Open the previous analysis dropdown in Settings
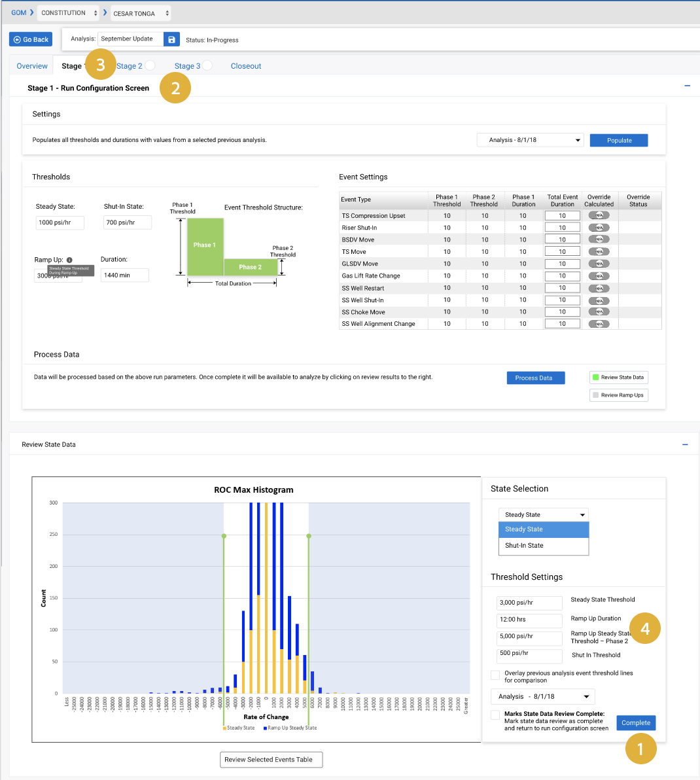700x780 pixels. pos(530,140)
